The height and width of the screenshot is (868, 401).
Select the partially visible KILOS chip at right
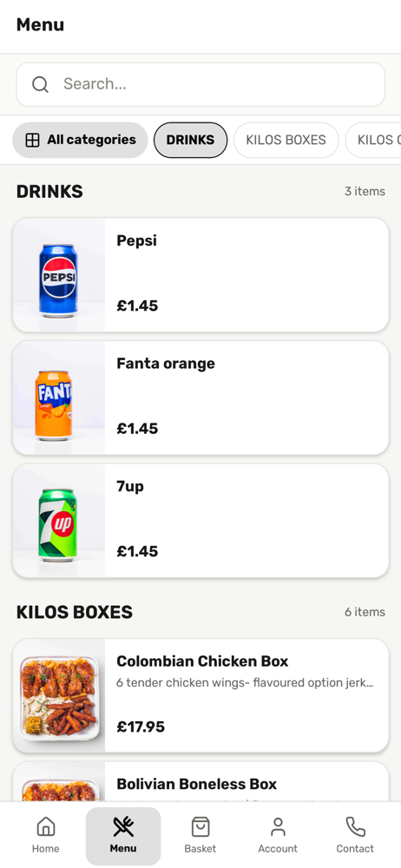pos(374,140)
